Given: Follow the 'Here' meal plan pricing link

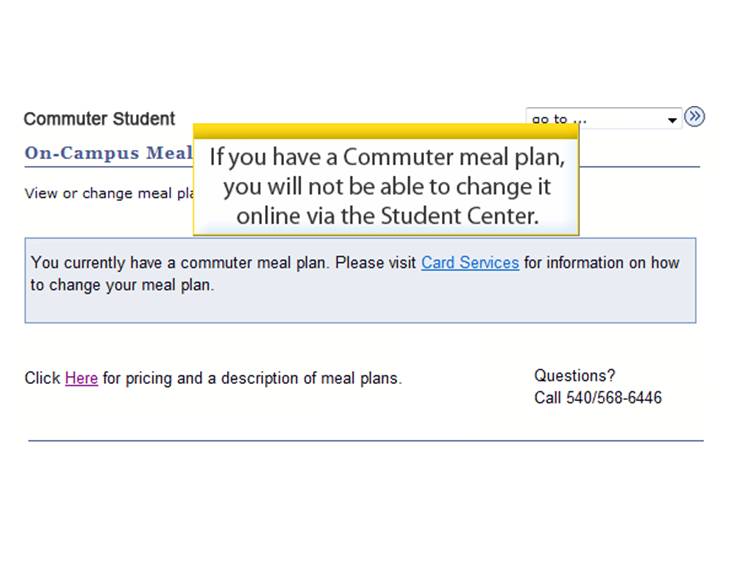Looking at the screenshot, I should pyautogui.click(x=82, y=378).
